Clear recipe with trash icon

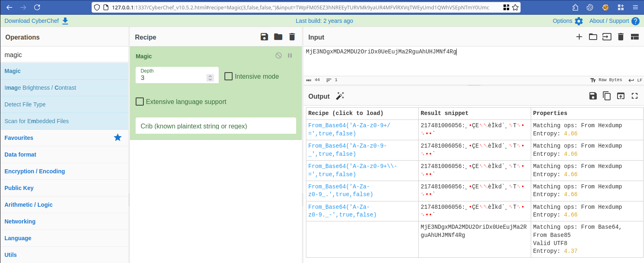click(x=292, y=37)
